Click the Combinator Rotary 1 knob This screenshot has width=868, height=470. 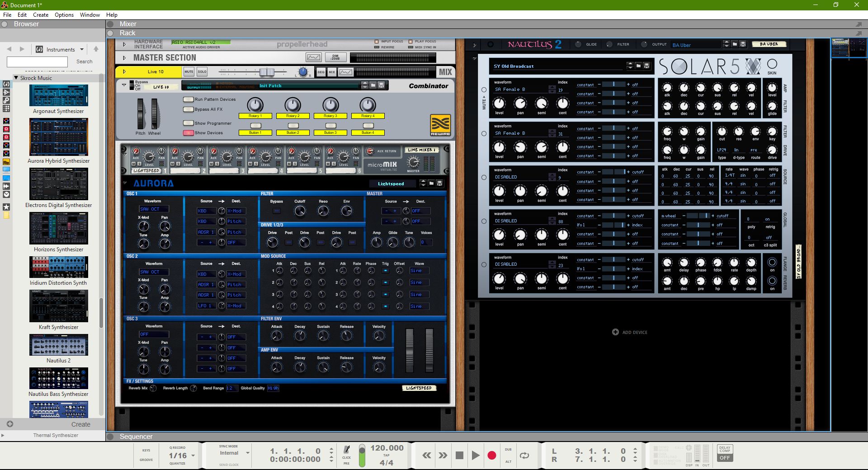[255, 105]
